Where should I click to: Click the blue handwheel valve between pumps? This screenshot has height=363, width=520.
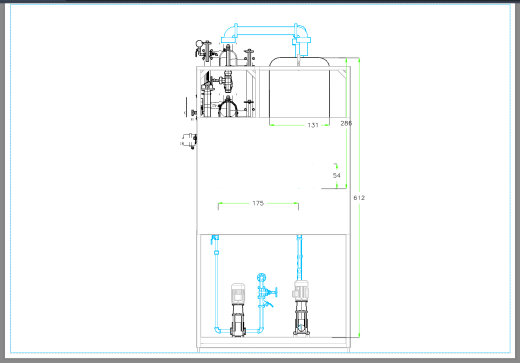(x=268, y=293)
